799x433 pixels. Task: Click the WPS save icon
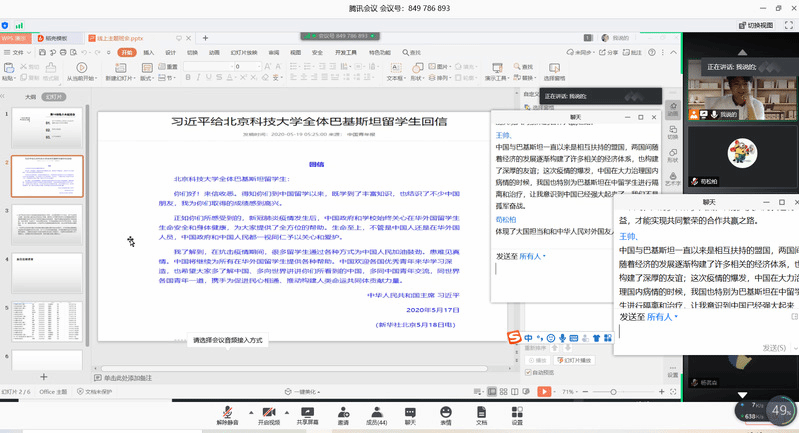click(x=42, y=52)
